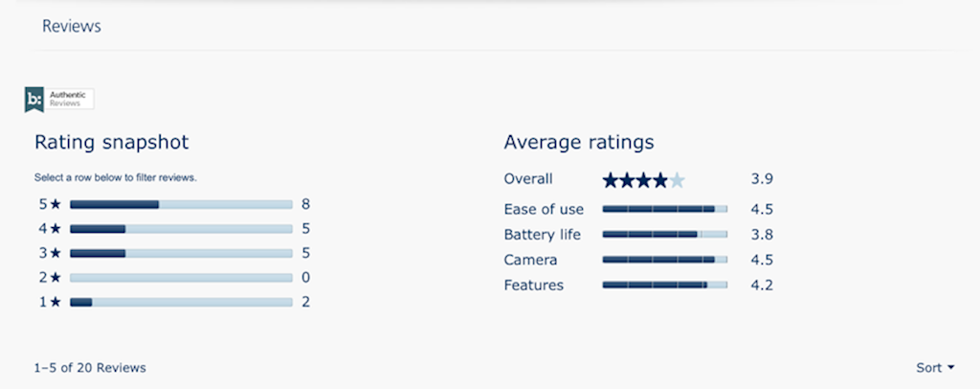This screenshot has height=389, width=980.
Task: Filter reviews by the 5-star bar
Action: [181, 204]
